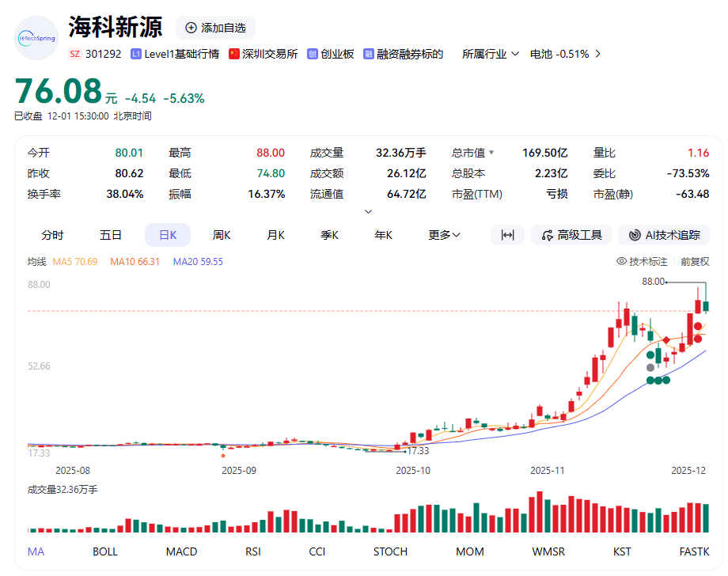Click the 76.08 current price
Screen dimensions: 728x576
click(x=59, y=90)
